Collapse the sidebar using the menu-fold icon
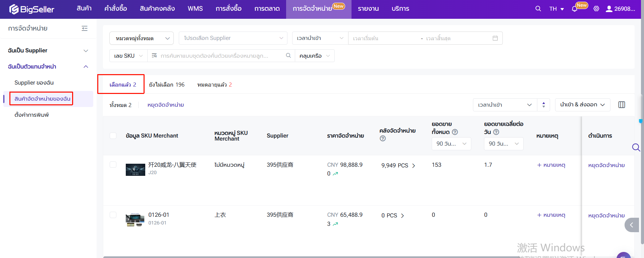Screen dimensions: 644x258 (x=85, y=29)
